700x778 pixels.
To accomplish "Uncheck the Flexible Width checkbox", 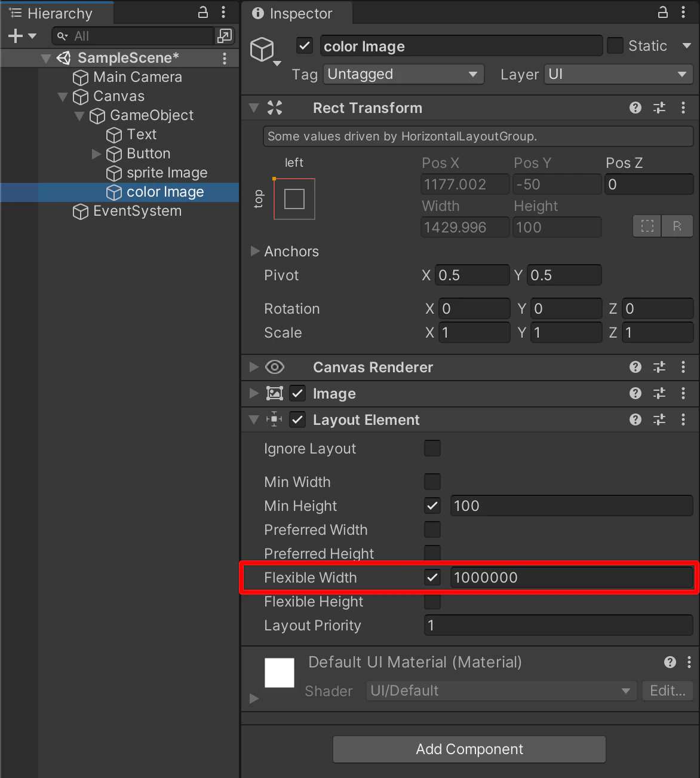I will 432,577.
